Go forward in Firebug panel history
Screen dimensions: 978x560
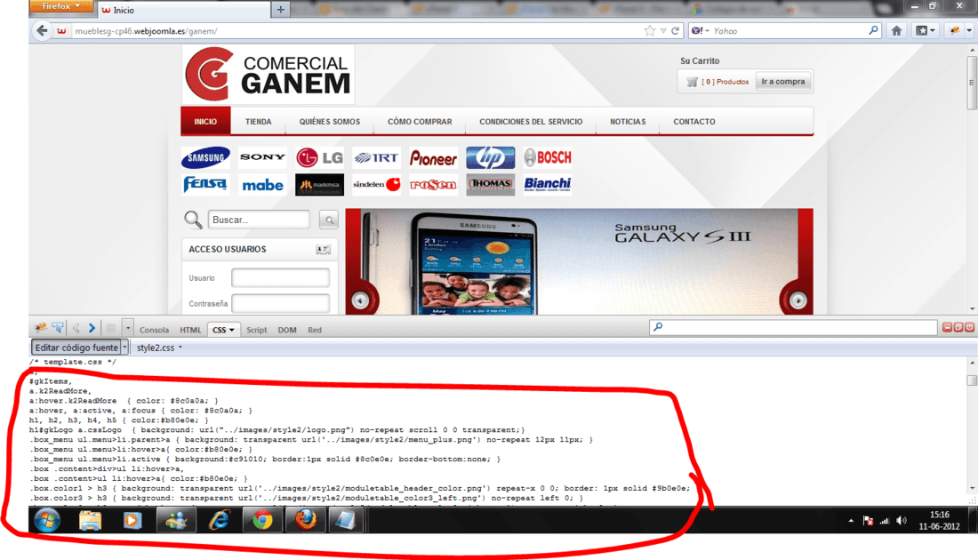[x=92, y=328]
